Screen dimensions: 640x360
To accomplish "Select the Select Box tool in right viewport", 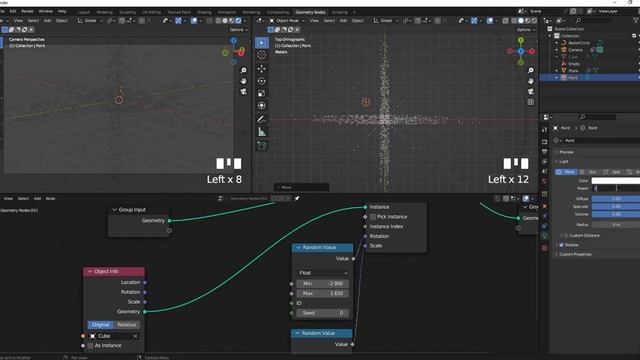I will point(262,42).
